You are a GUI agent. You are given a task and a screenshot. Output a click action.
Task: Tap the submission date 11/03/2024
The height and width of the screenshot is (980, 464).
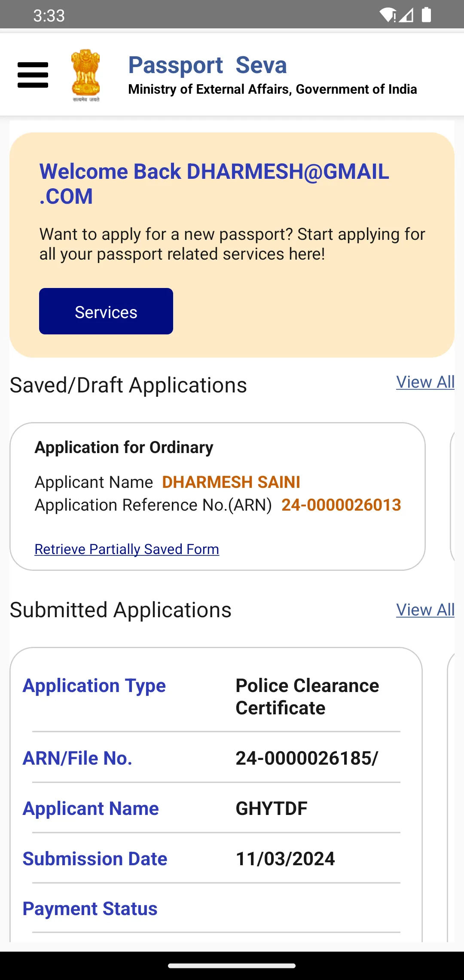(285, 859)
